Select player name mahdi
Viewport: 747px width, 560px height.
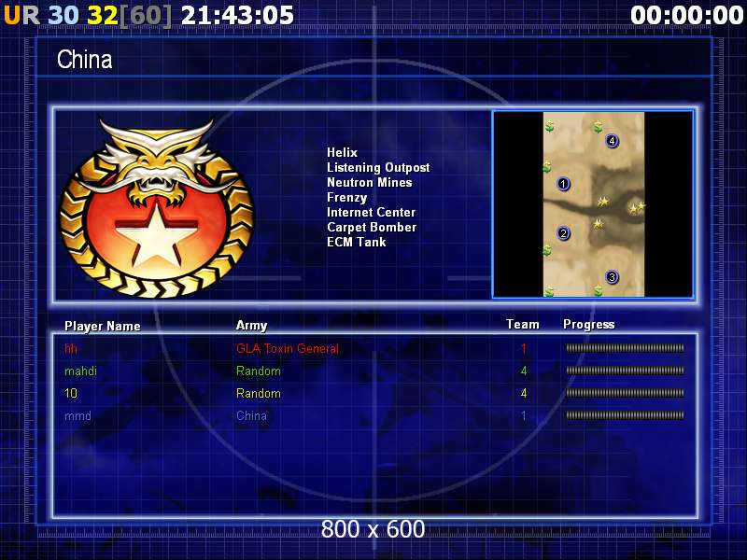(x=80, y=371)
